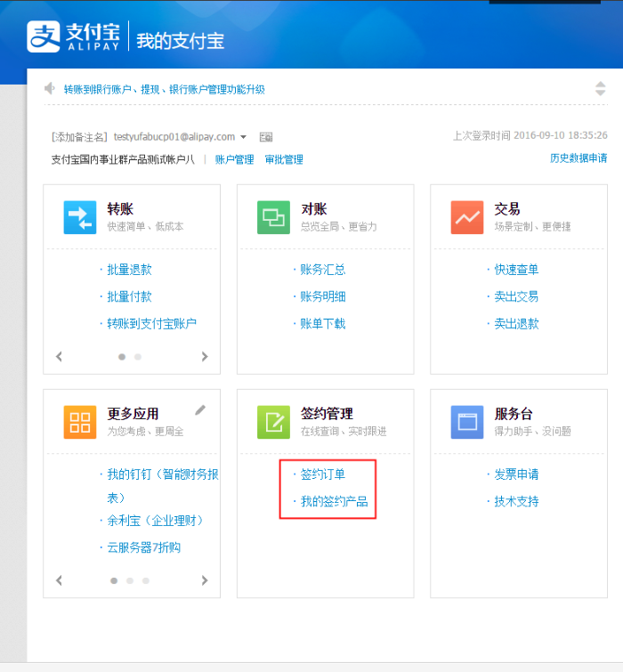This screenshot has width=623, height=672.
Task: Select second page dot in 转账 card
Action: coord(138,357)
